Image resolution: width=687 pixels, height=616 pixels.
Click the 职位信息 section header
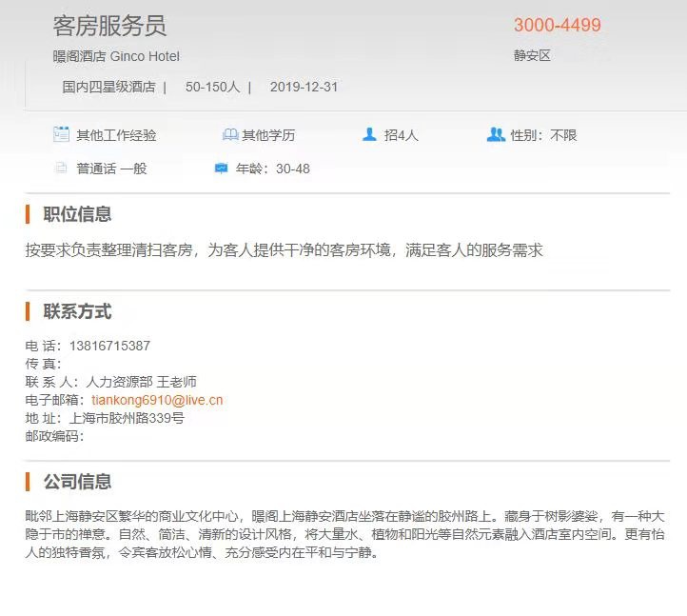click(x=77, y=214)
